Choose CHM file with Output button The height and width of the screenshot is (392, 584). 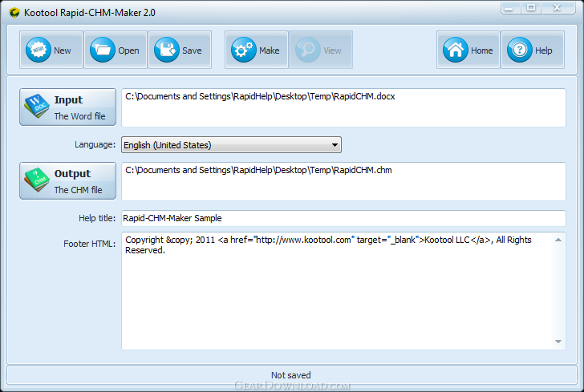pos(68,181)
